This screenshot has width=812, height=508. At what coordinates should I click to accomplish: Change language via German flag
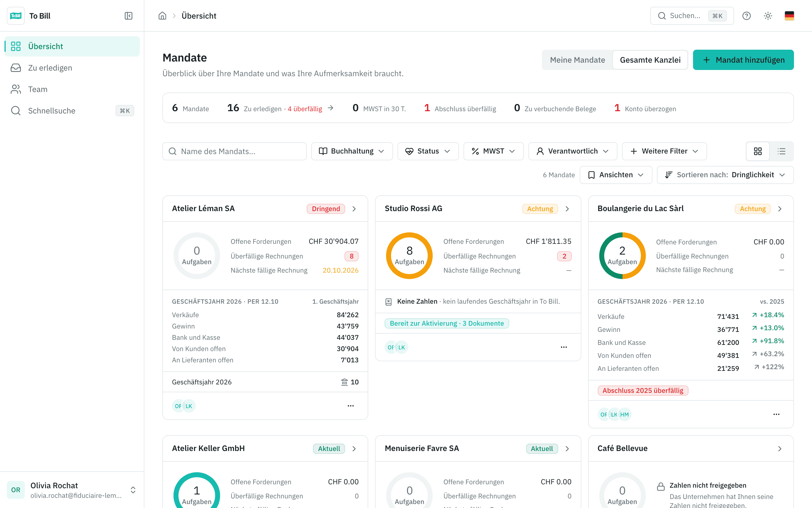click(789, 16)
